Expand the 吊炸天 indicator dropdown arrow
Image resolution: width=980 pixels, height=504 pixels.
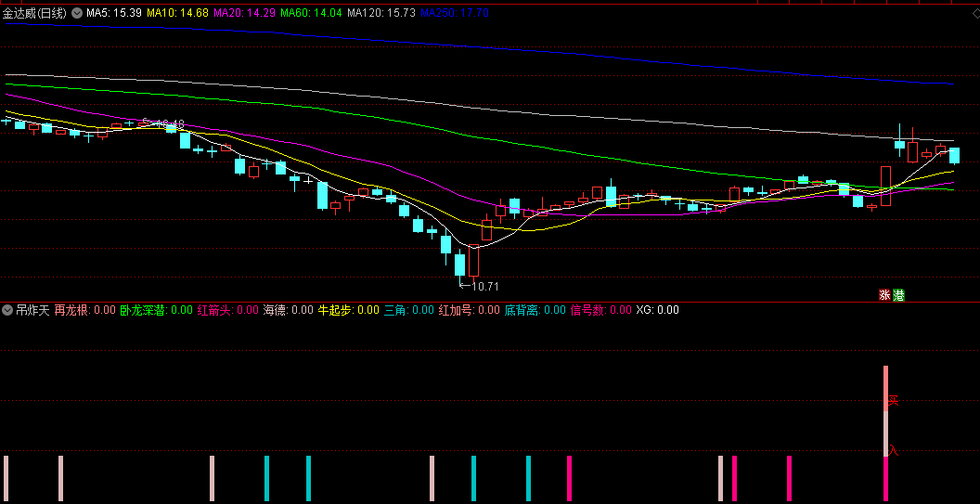pyautogui.click(x=8, y=309)
